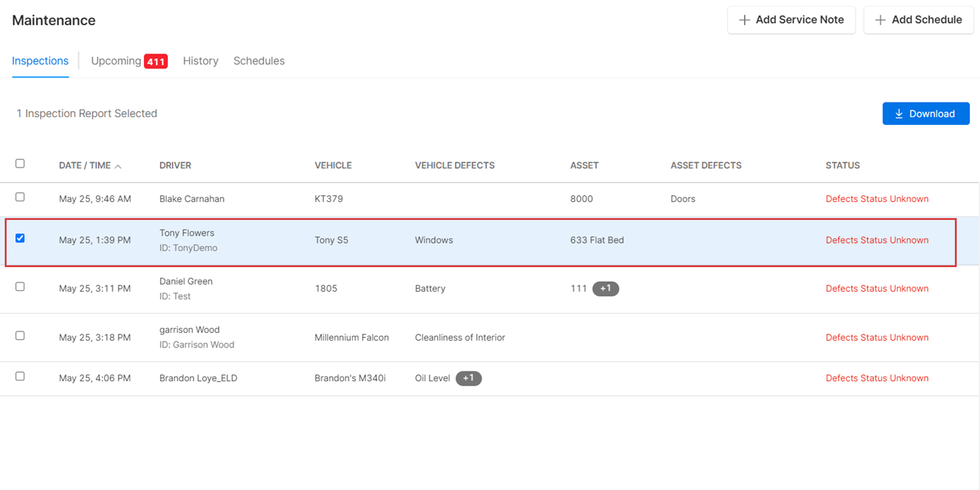The image size is (980, 490).
Task: Select the Daniel Green inspection checkbox
Action: pos(20,286)
